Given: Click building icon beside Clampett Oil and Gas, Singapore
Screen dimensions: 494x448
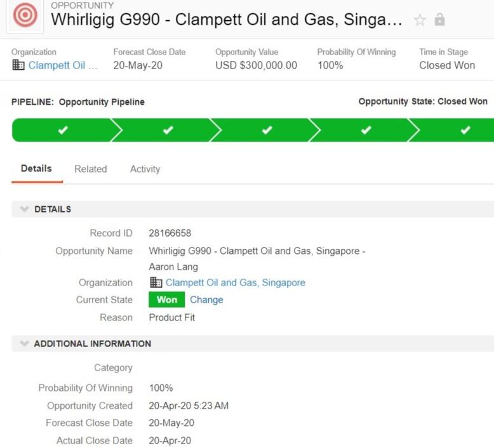Looking at the screenshot, I should point(156,282).
